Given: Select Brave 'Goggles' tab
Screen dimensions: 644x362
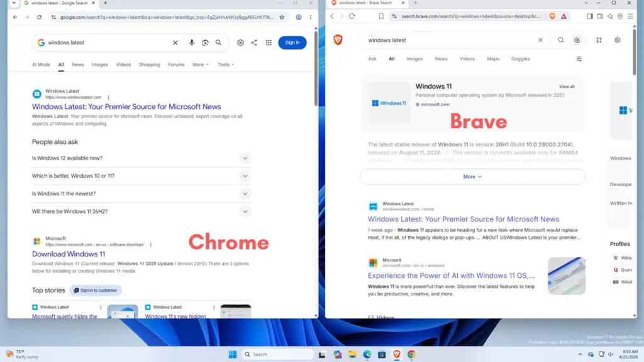Looking at the screenshot, I should (x=520, y=59).
